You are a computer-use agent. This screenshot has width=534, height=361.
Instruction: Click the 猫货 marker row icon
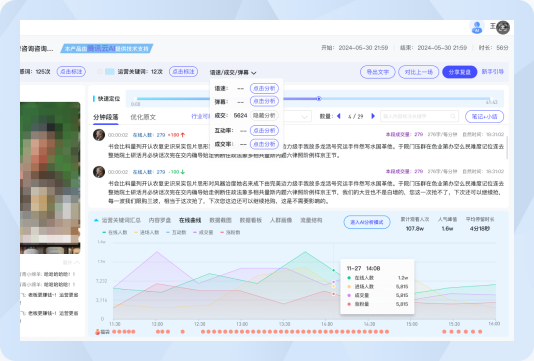[x=97, y=332]
